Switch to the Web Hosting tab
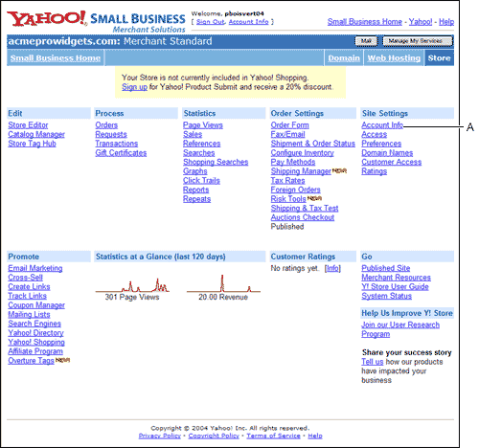This screenshot has height=448, width=479. [x=394, y=58]
